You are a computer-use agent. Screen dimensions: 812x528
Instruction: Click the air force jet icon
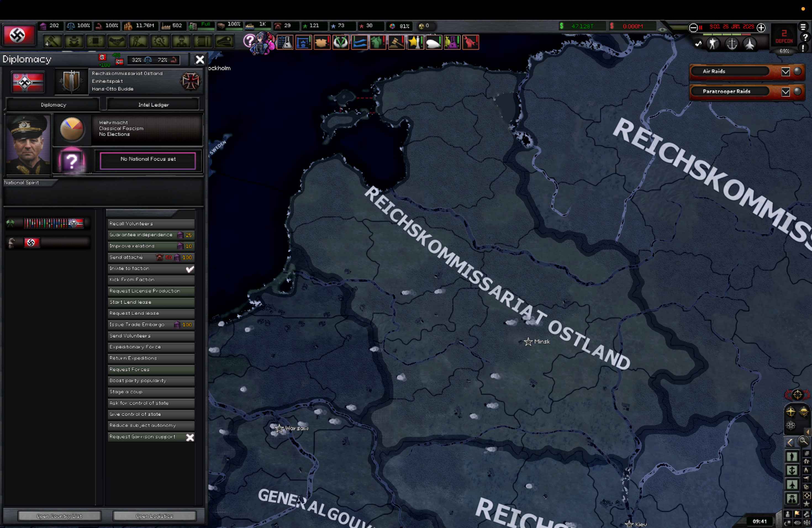point(749,44)
